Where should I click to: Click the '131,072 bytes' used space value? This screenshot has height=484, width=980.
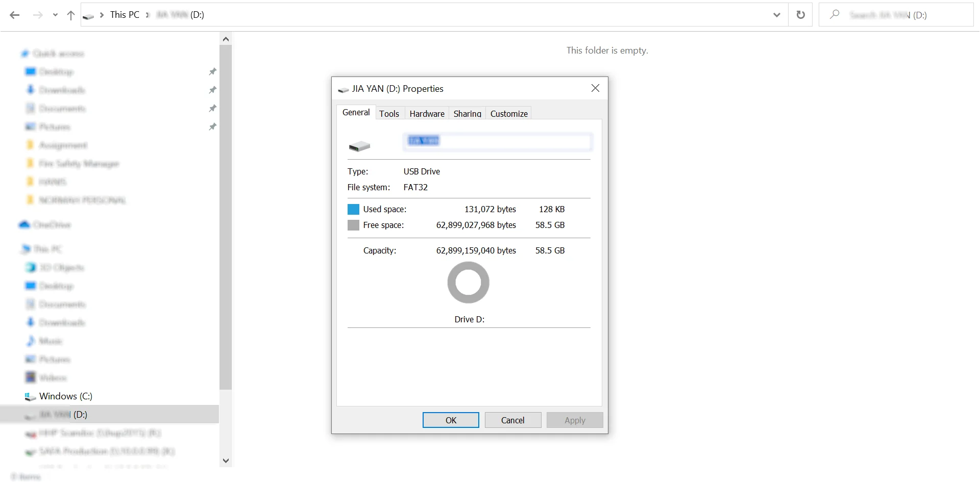(x=490, y=209)
